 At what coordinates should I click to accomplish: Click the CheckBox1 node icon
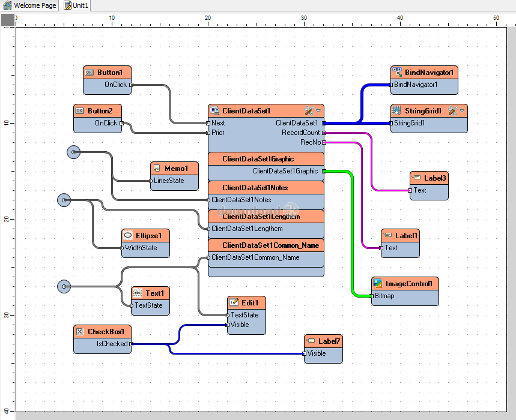click(80, 331)
